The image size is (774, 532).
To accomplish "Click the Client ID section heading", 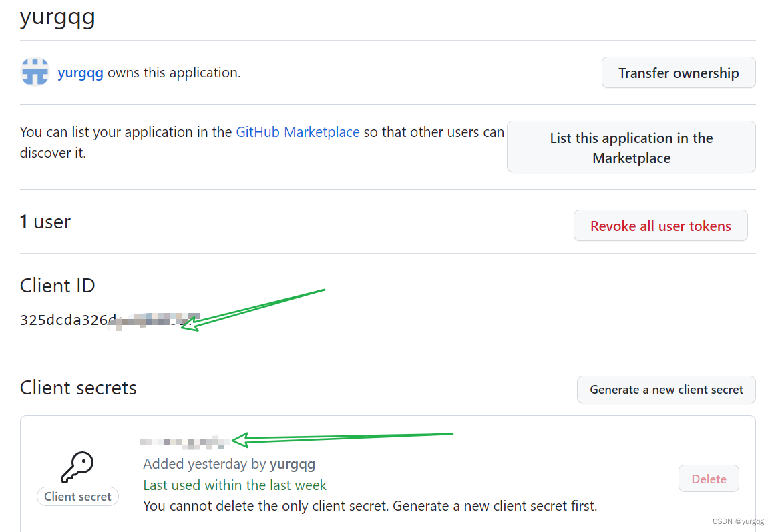I will pos(57,286).
